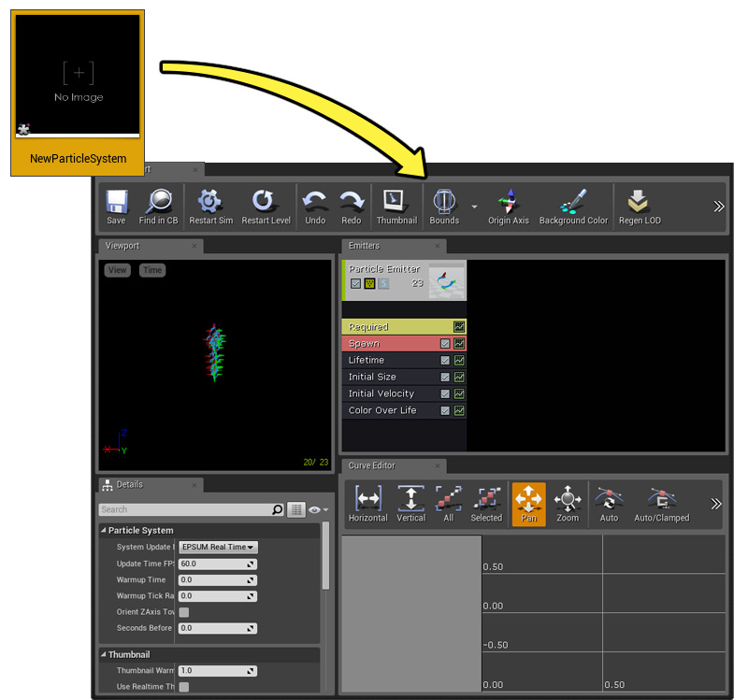
Task: Send Spawn module to curve editor
Action: [x=459, y=343]
